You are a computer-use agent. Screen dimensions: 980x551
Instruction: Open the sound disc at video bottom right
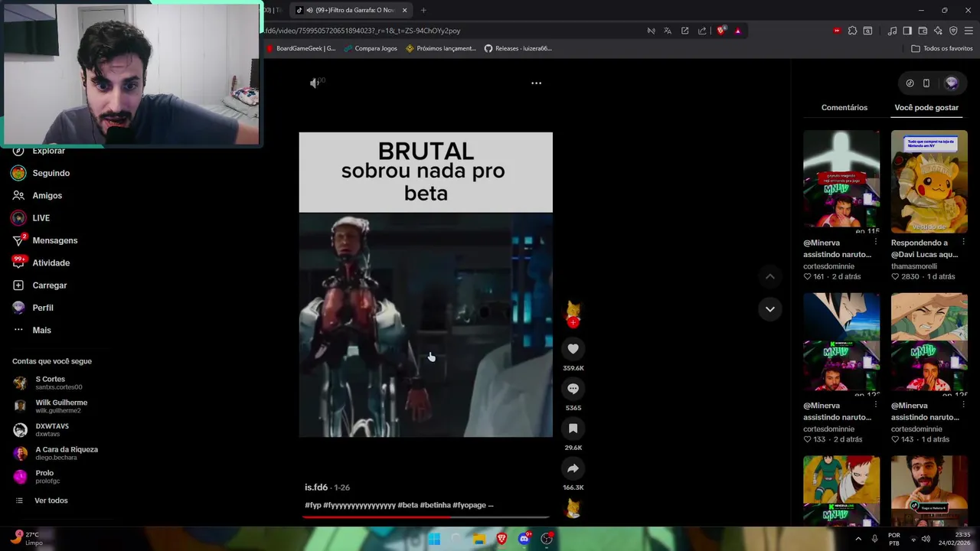tap(573, 509)
